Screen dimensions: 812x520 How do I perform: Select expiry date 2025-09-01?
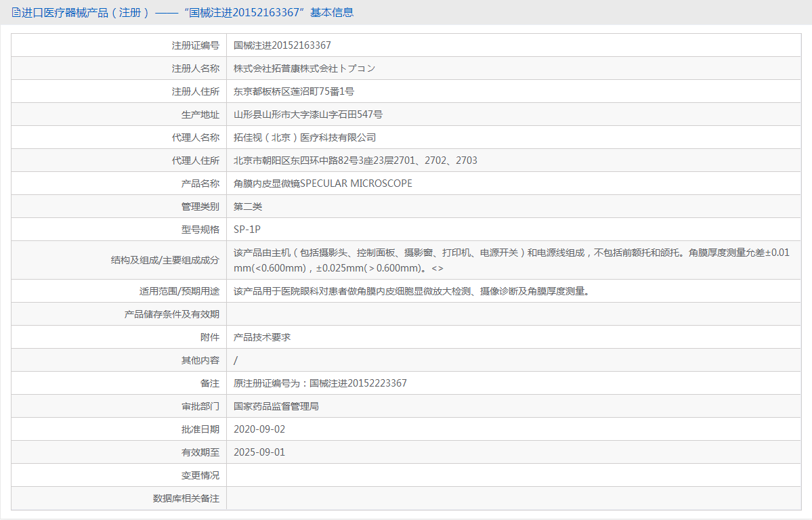point(259,452)
